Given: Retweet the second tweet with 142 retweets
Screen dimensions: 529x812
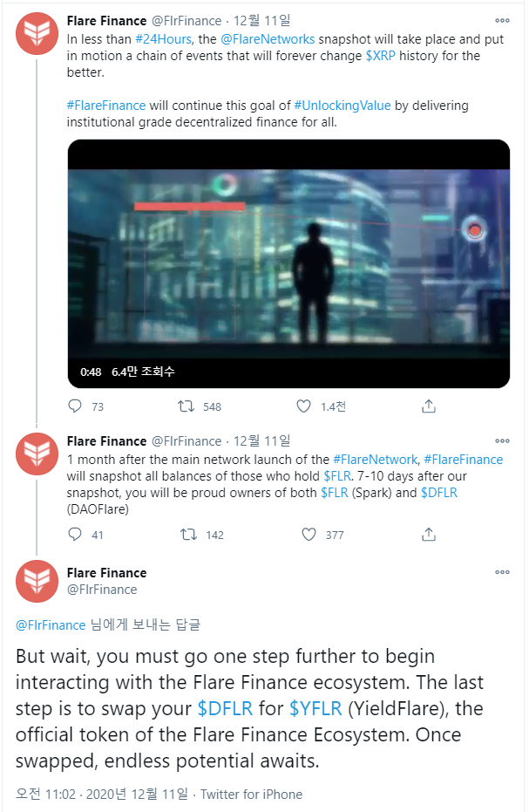Looking at the screenshot, I should point(188,534).
